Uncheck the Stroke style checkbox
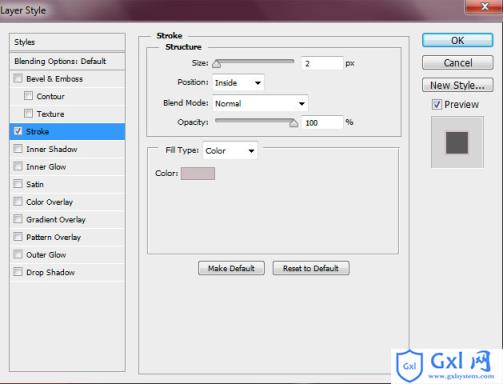Viewport: 503px width, 384px height. 18,131
